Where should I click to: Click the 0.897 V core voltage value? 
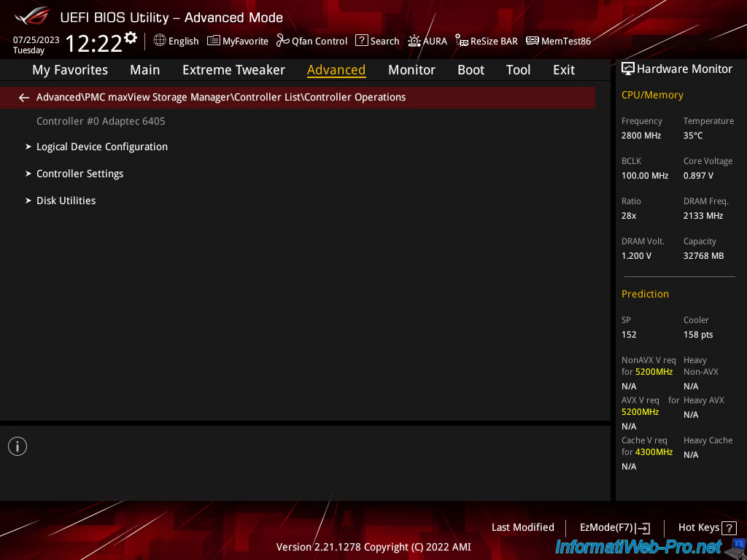[x=698, y=176]
